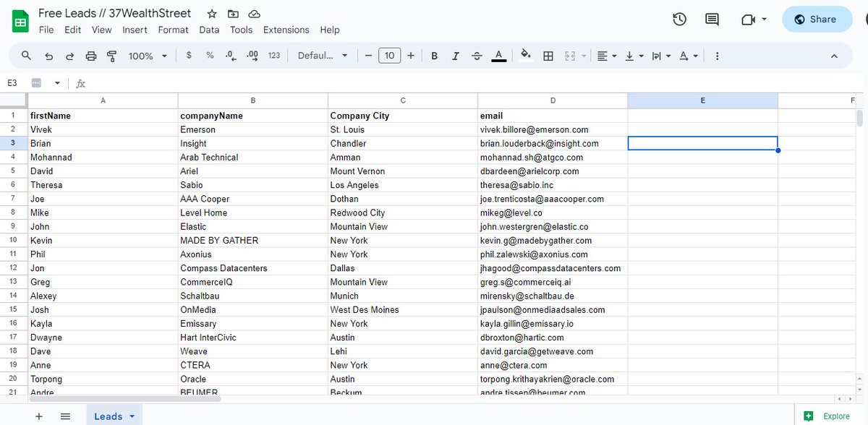Screen dimensions: 868x425
Task: Open the Explore panel
Action: [x=828, y=416]
